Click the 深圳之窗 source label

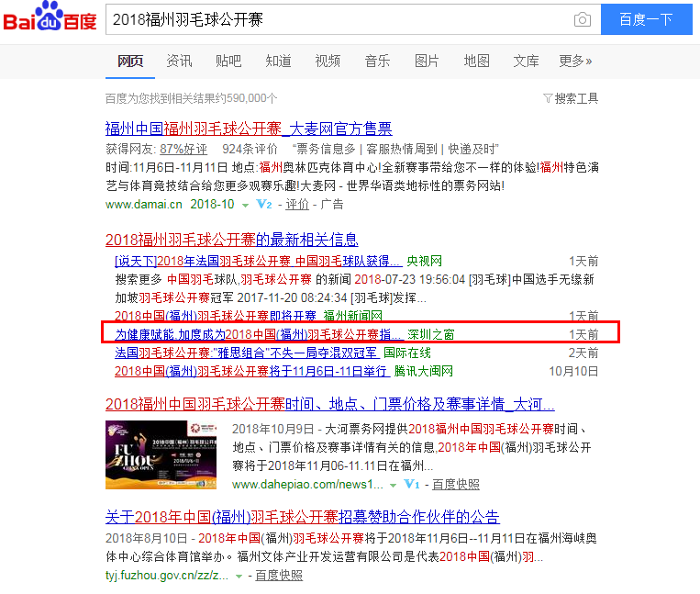(431, 334)
